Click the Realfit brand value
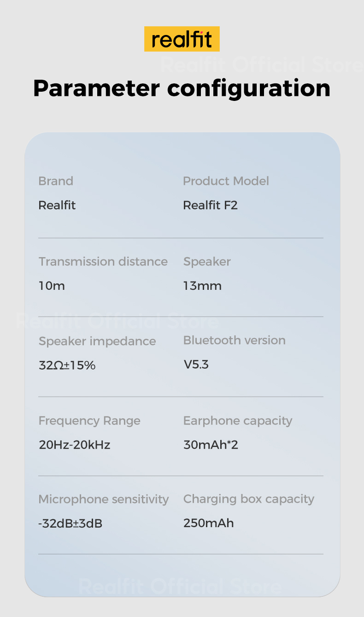This screenshot has width=364, height=617. (57, 206)
